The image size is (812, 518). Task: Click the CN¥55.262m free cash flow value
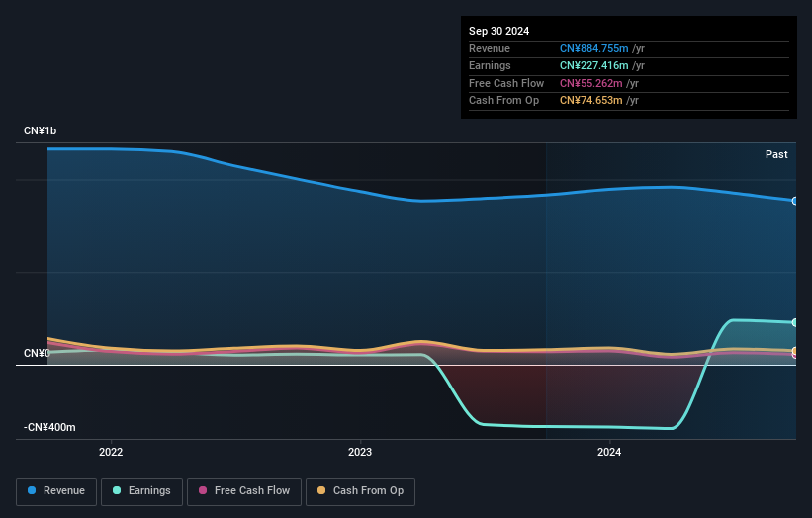point(590,83)
